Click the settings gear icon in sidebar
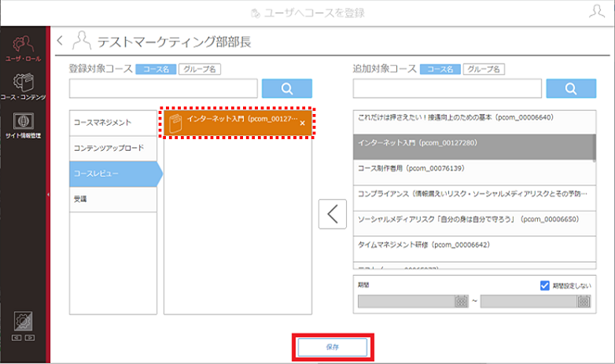The image size is (615, 364). coord(23,322)
